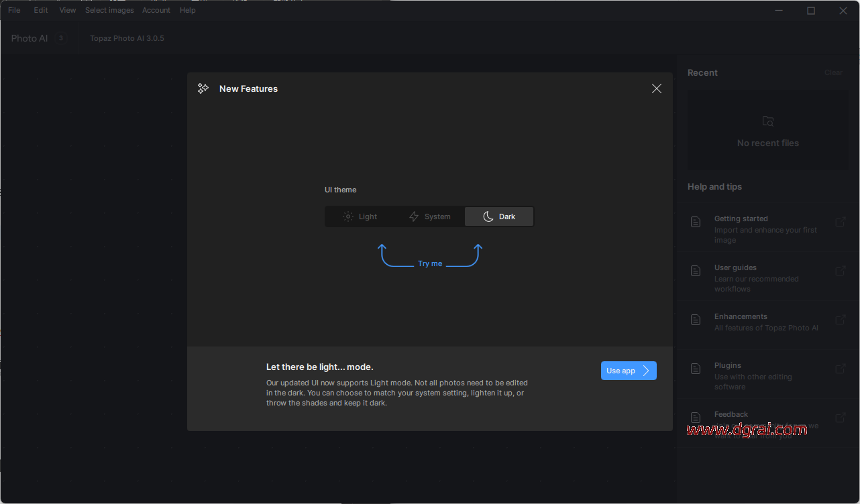The image size is (860, 504).
Task: Select the System UI theme
Action: click(430, 216)
